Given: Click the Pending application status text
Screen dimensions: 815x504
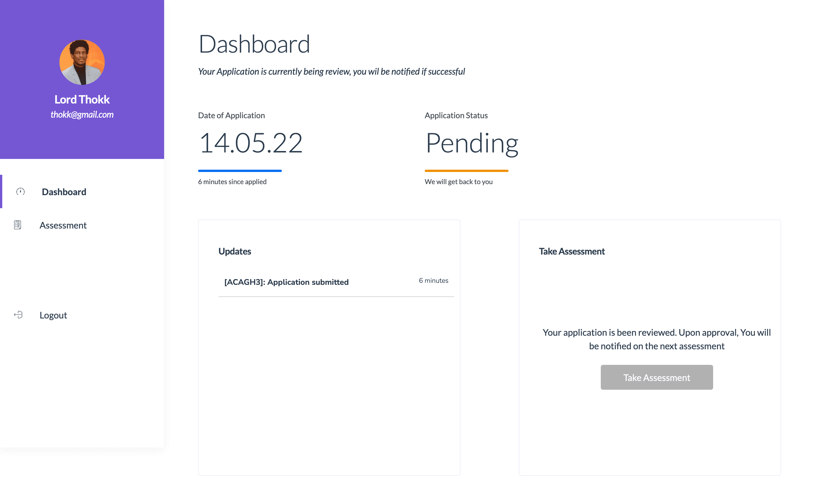Looking at the screenshot, I should tap(472, 143).
